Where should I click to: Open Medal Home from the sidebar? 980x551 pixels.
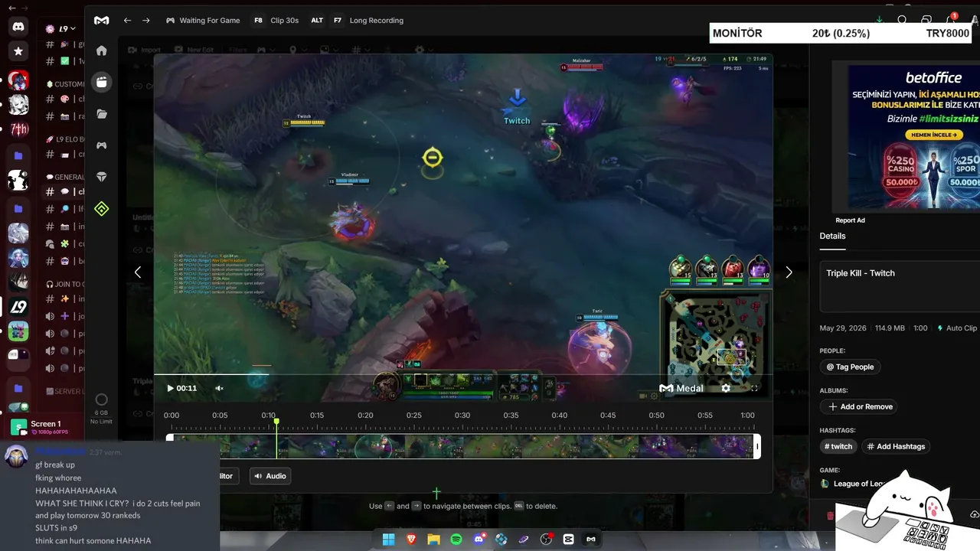101,51
